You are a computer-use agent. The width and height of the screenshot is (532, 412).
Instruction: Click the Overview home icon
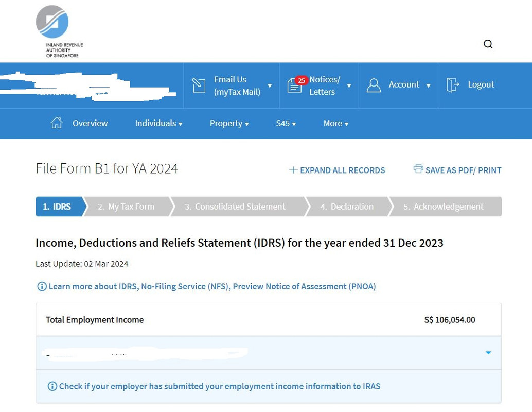(x=57, y=123)
